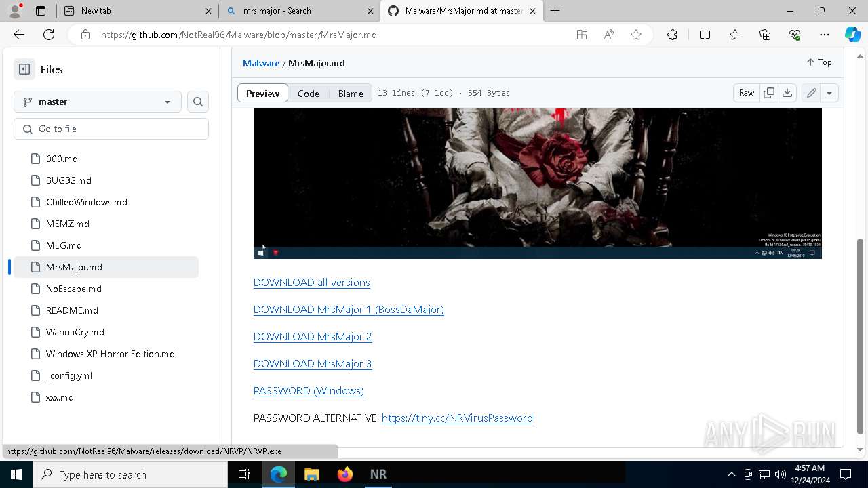Open Copilot sidebar icon

pyautogui.click(x=852, y=35)
